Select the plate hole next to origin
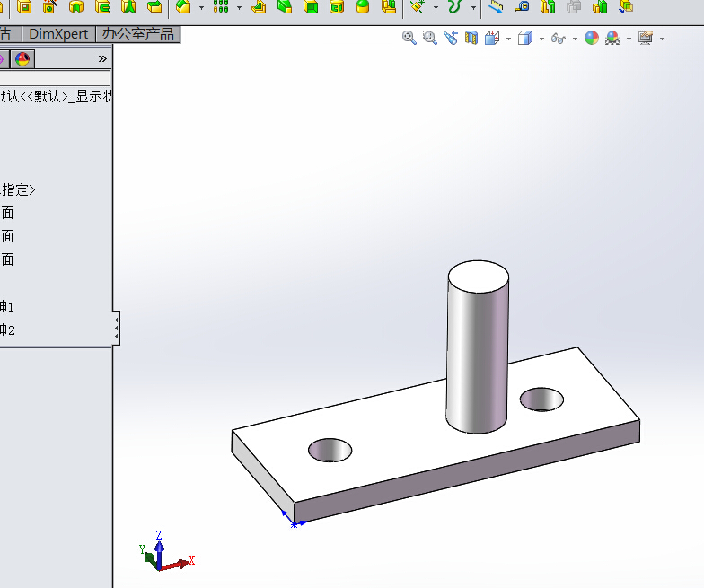Viewport: 704px width, 588px height. coord(330,451)
